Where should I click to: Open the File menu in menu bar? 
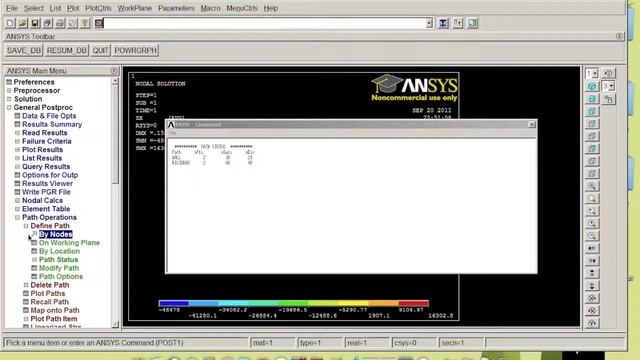point(12,8)
